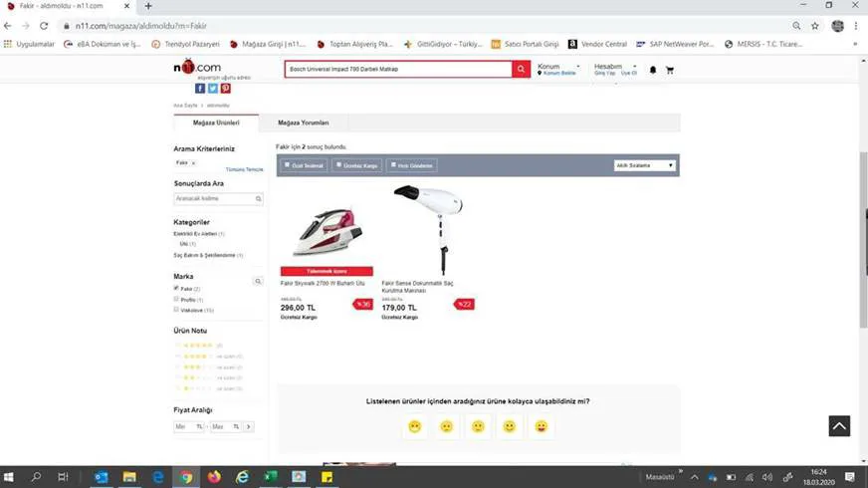Focus the Min price input field
Screen dimensions: 868x488
coord(189,426)
